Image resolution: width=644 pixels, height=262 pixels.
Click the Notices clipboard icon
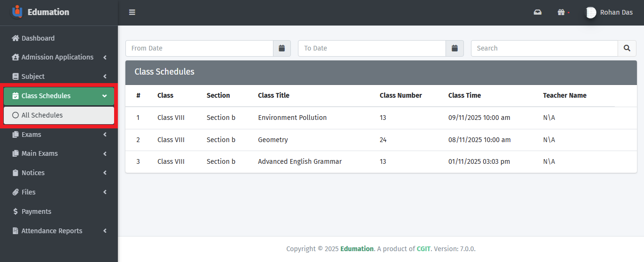[16, 173]
